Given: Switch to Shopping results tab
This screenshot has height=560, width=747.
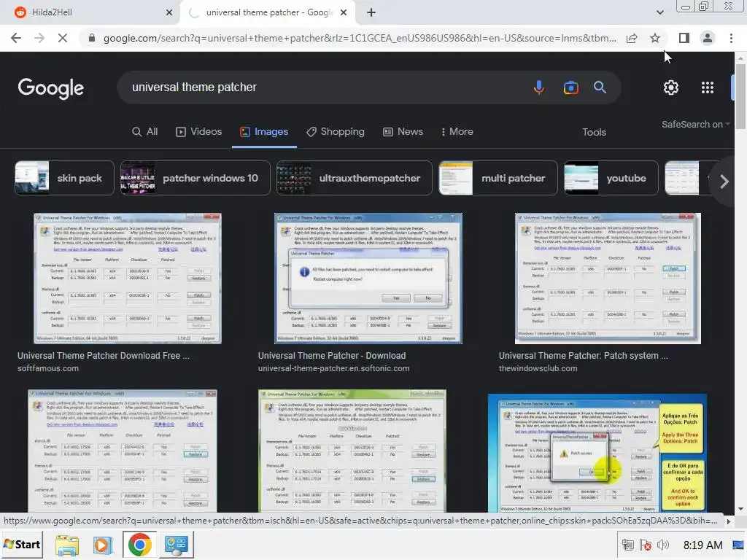Looking at the screenshot, I should click(x=336, y=132).
